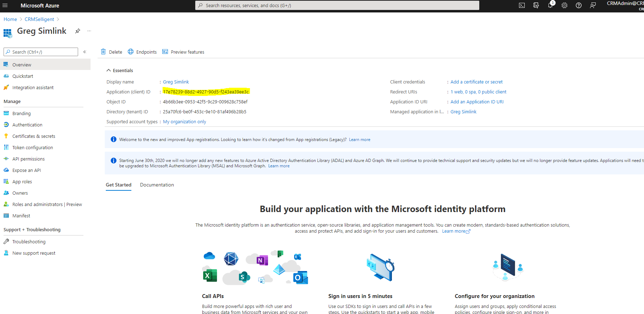
Task: Collapse the Essentials section
Action: 109,70
